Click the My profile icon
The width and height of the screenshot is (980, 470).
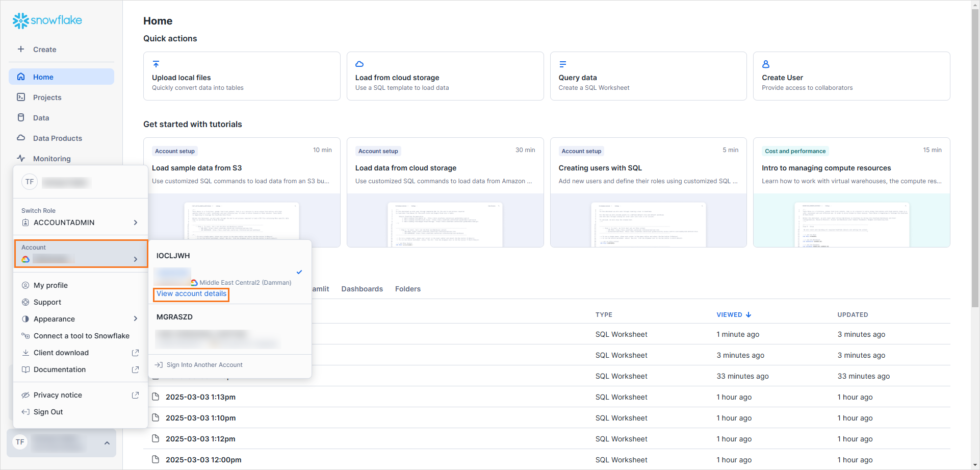pyautogui.click(x=25, y=285)
